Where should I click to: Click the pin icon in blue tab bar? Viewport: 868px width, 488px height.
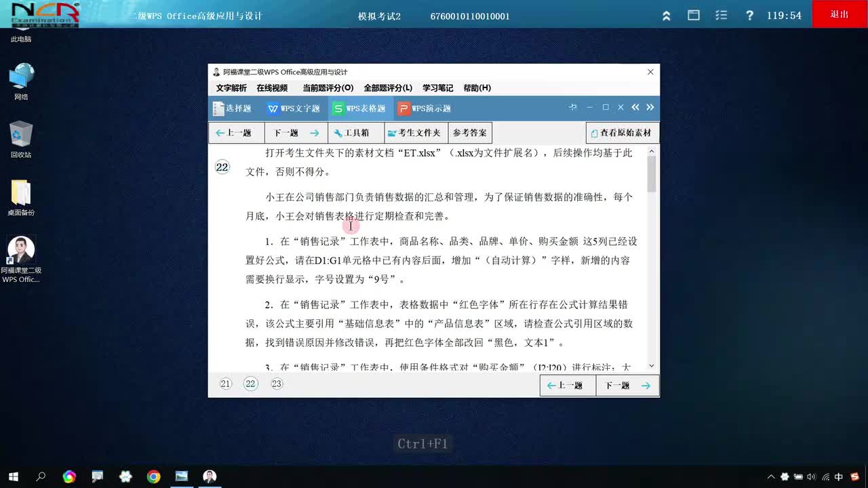pos(573,108)
